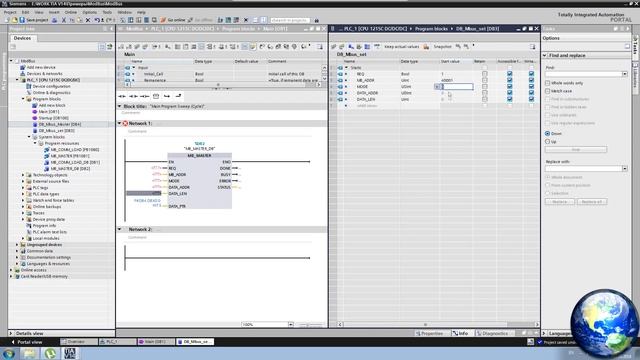
Task: Click first icon in DB editor toolbar
Action: pos(334,47)
